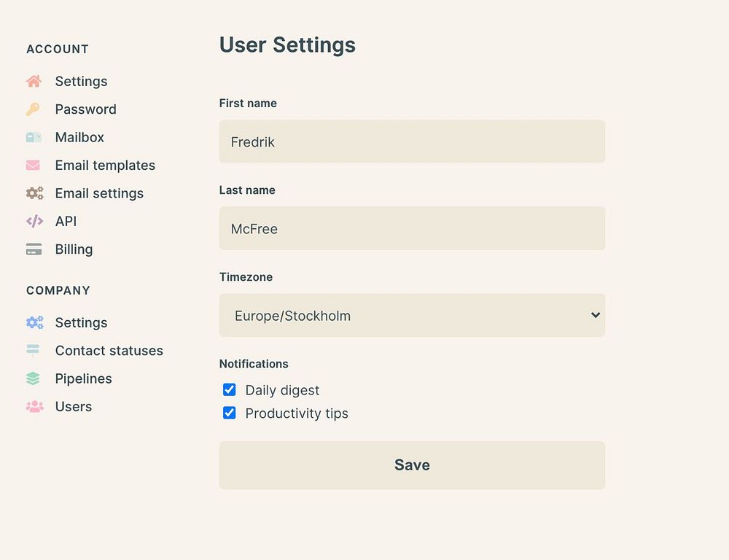Click the people icon next to Users

pyautogui.click(x=34, y=407)
